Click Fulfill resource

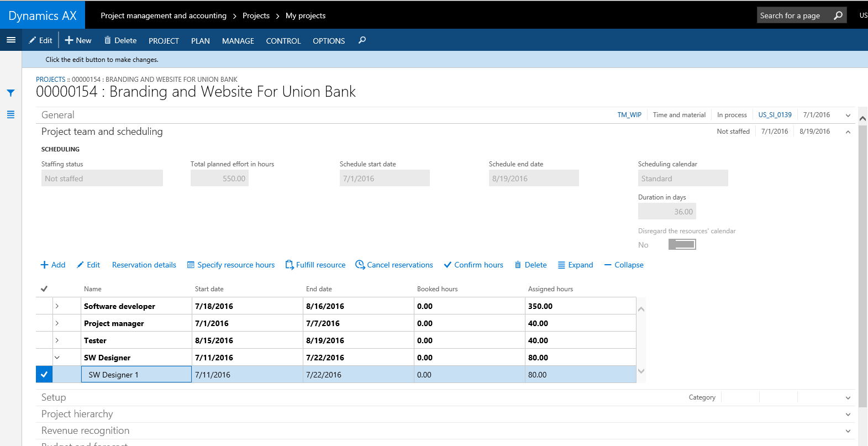[315, 265]
